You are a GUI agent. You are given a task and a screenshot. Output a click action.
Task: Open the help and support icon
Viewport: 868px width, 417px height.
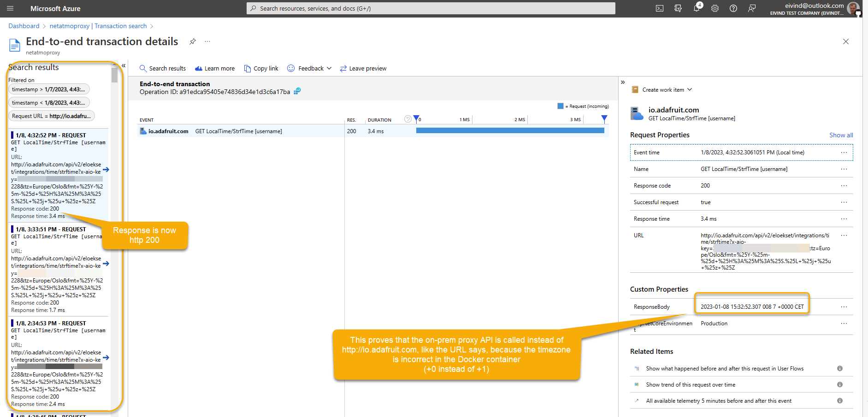click(733, 8)
